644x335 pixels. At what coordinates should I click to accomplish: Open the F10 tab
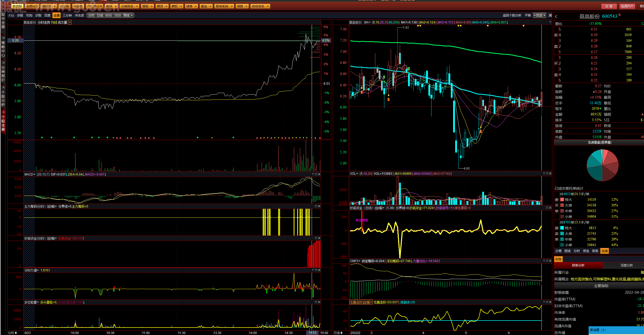tap(11, 15)
